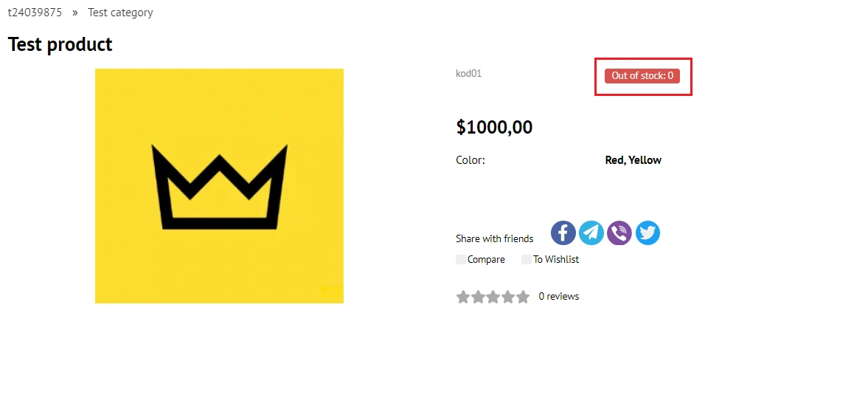Share the product on Twitter

647,233
